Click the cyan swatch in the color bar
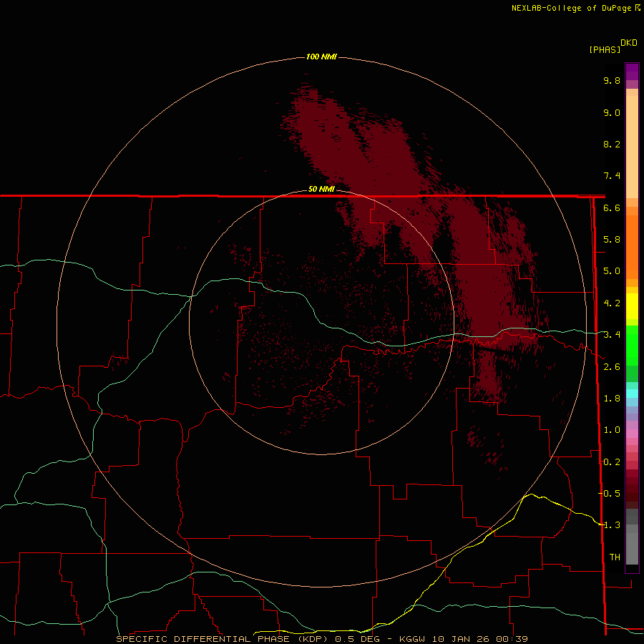This screenshot has width=644, height=644. 632,394
